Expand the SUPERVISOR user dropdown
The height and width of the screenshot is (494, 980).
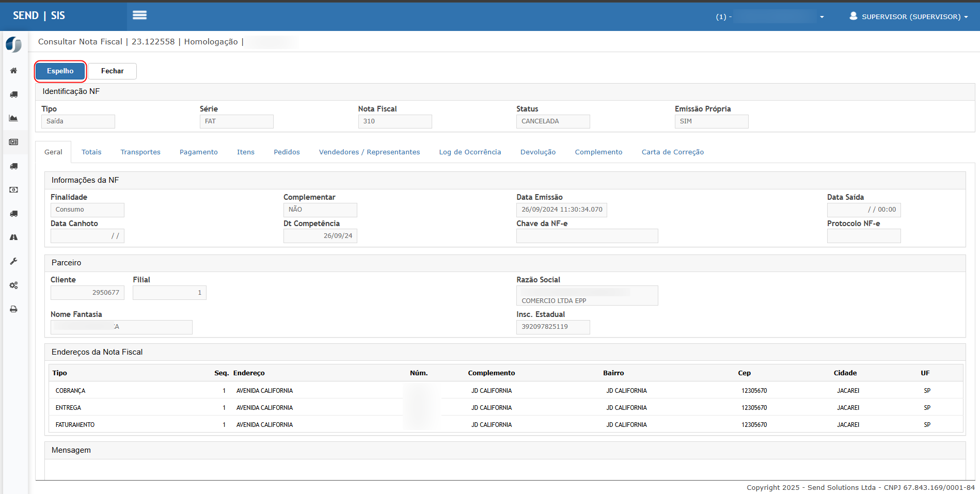point(908,17)
